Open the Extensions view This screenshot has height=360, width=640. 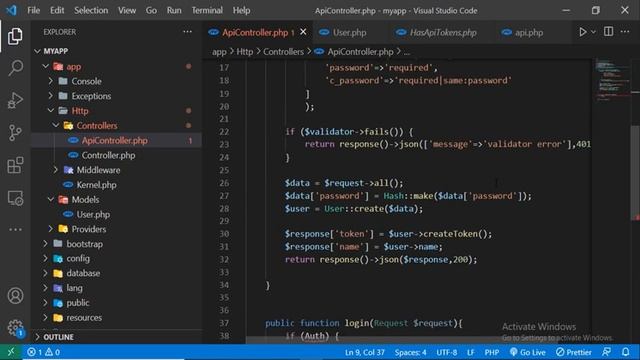(15, 165)
